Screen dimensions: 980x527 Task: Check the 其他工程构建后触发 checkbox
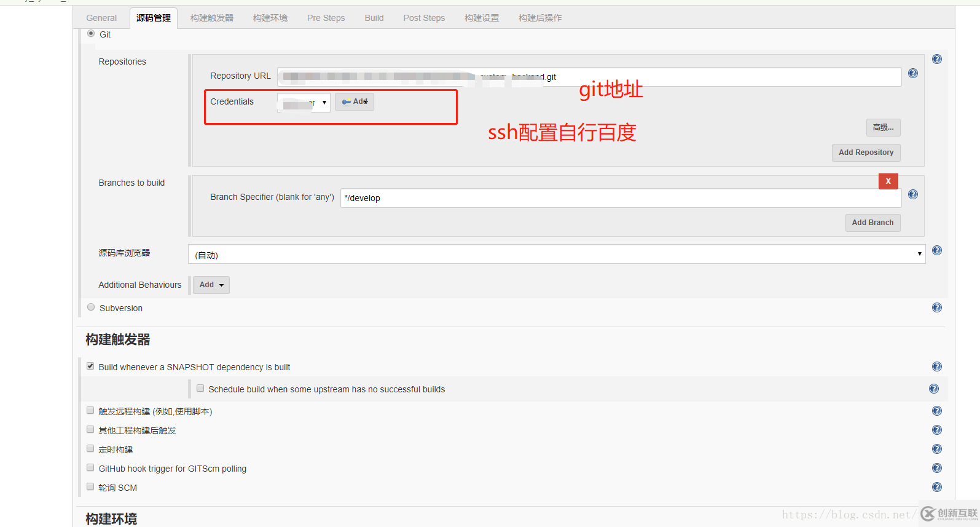point(90,430)
